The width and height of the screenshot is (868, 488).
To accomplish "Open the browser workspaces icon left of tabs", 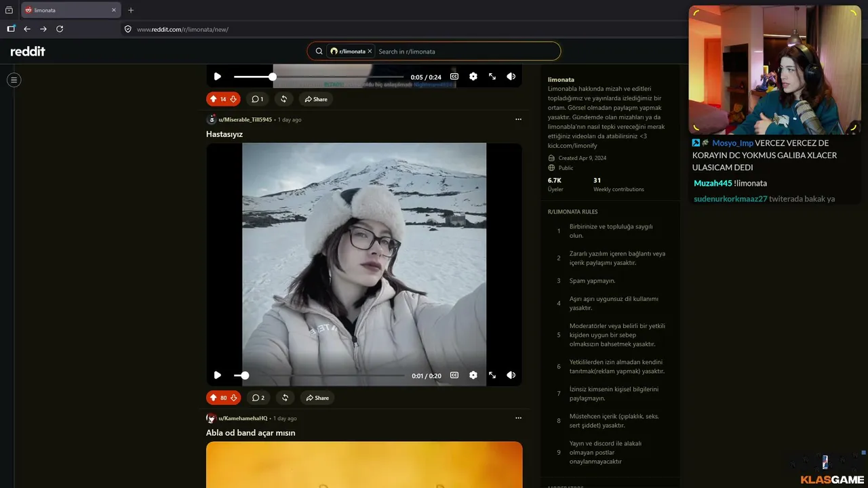I will click(9, 10).
